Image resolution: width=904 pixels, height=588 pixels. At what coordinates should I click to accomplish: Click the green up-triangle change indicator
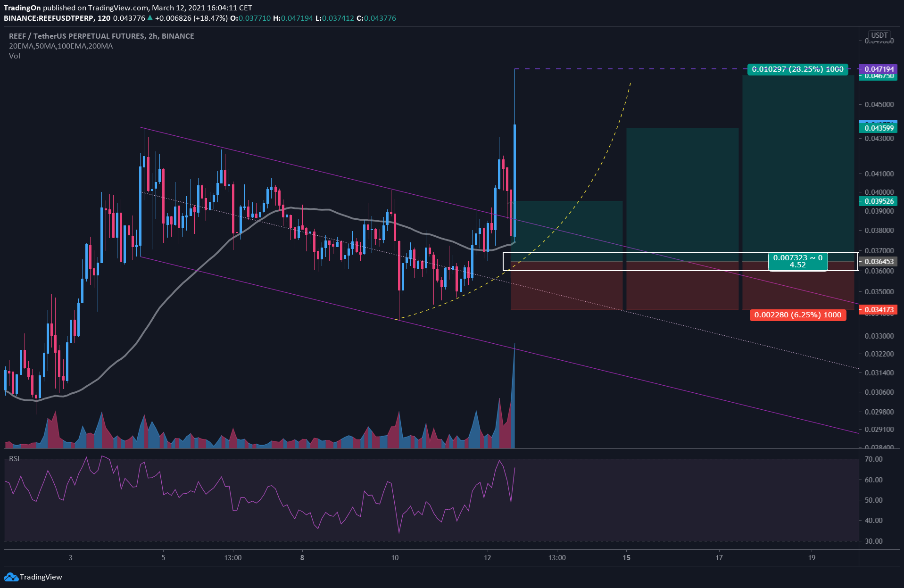[x=149, y=18]
